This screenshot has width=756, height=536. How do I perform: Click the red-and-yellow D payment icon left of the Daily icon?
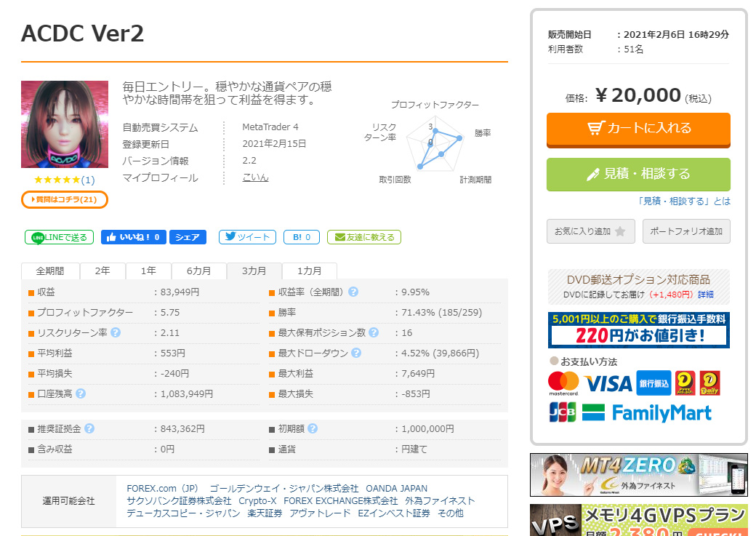pos(685,383)
